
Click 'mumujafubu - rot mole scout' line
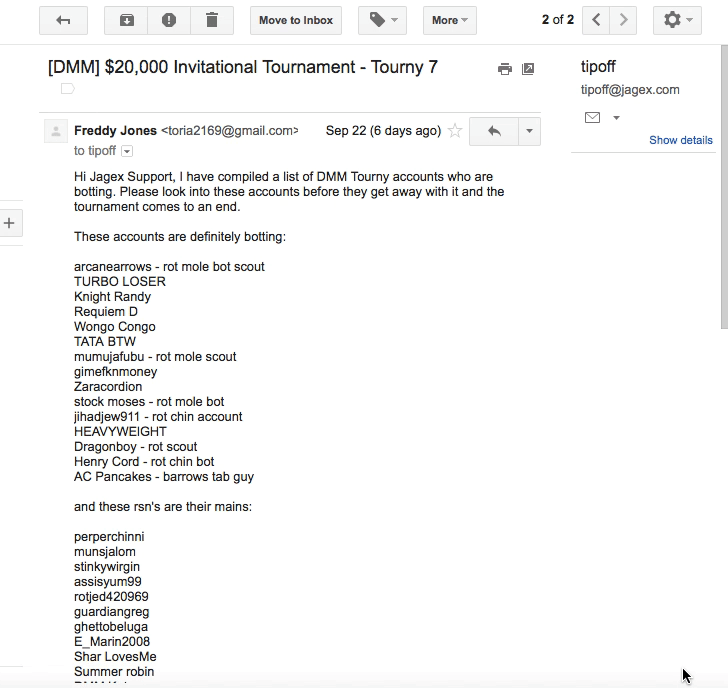[x=155, y=357]
